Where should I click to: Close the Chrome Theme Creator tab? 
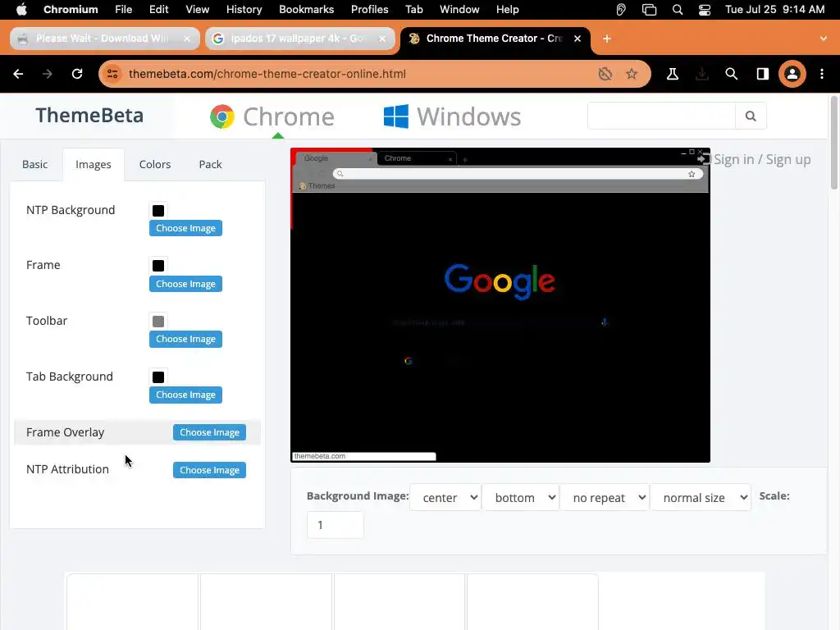pyautogui.click(x=577, y=39)
